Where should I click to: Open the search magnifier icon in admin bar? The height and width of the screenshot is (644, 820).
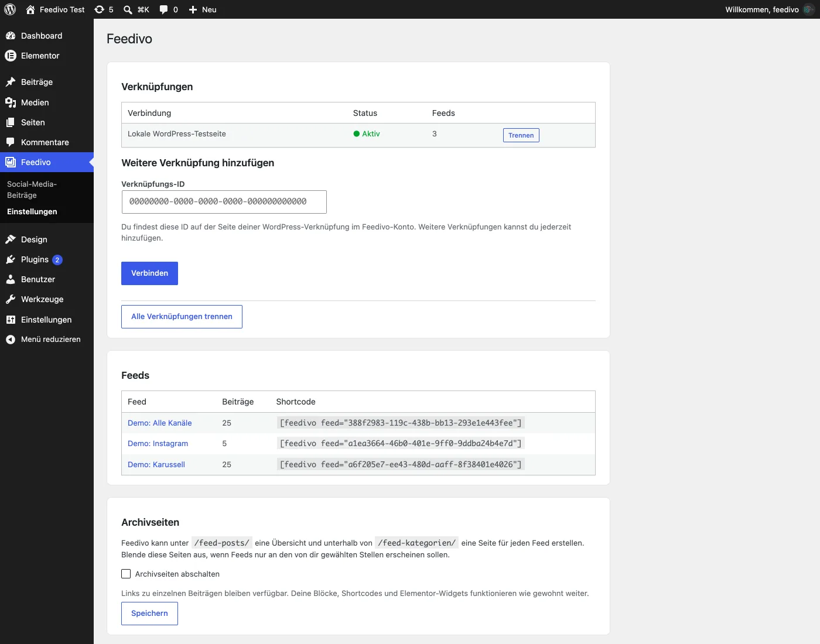click(128, 9)
